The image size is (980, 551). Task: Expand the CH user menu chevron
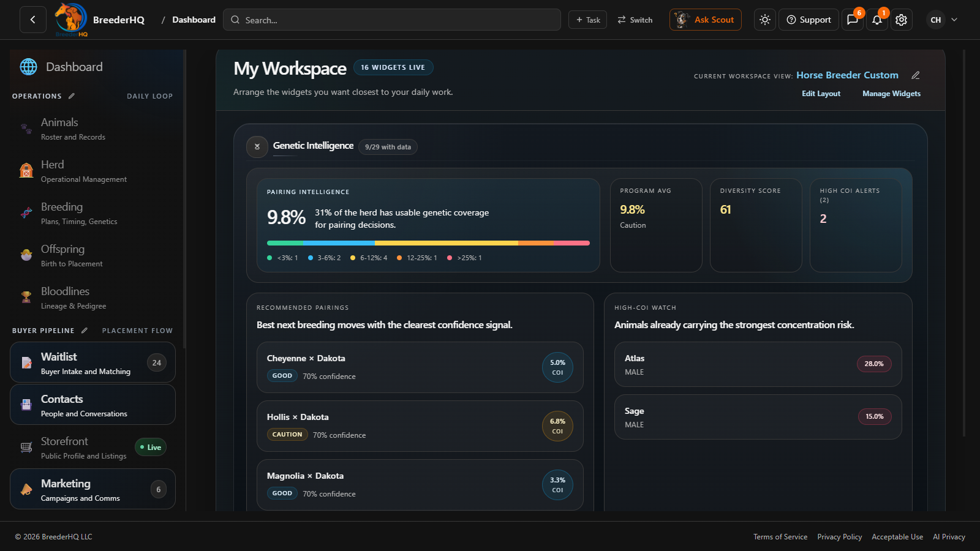point(954,20)
